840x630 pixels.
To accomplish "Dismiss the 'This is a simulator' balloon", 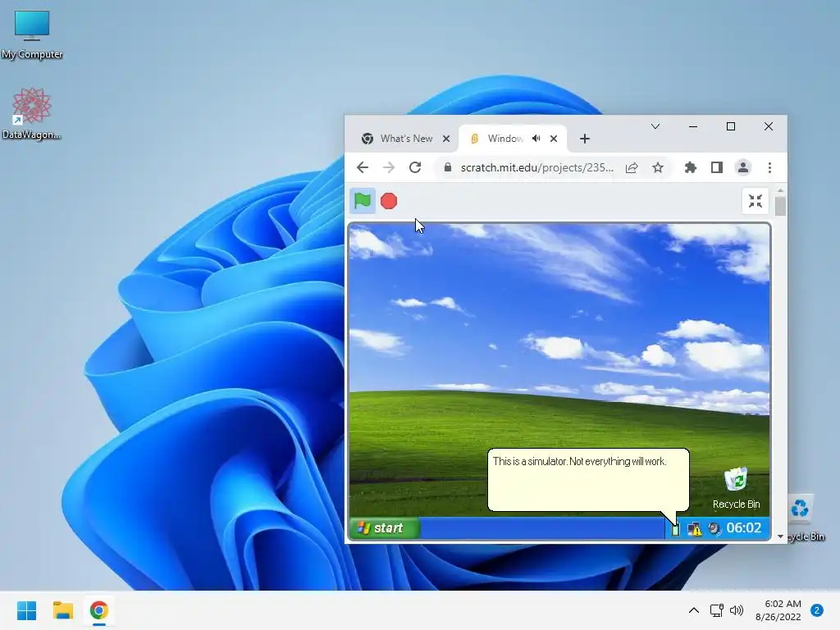I will coord(588,480).
